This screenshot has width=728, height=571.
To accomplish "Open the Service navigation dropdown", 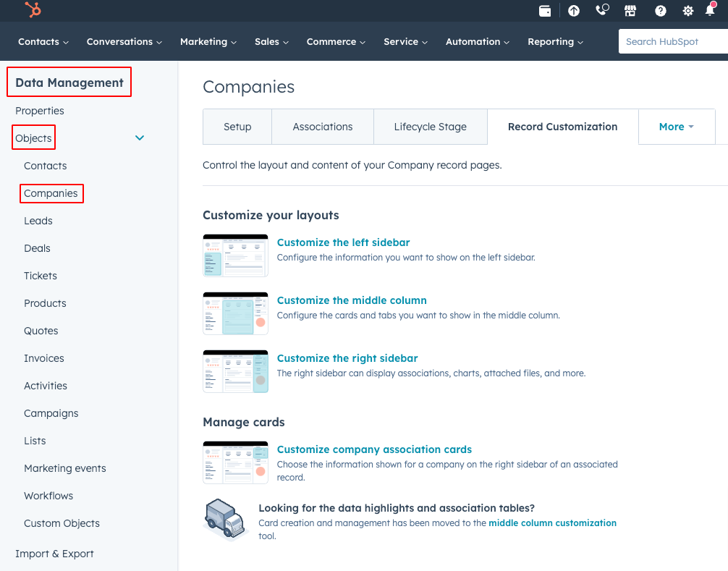I will click(405, 42).
